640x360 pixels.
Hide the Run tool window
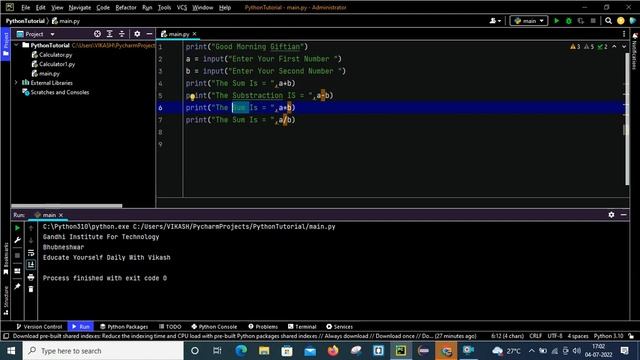[x=624, y=215]
